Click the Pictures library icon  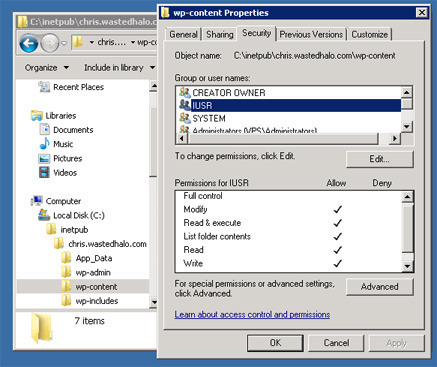(44, 158)
